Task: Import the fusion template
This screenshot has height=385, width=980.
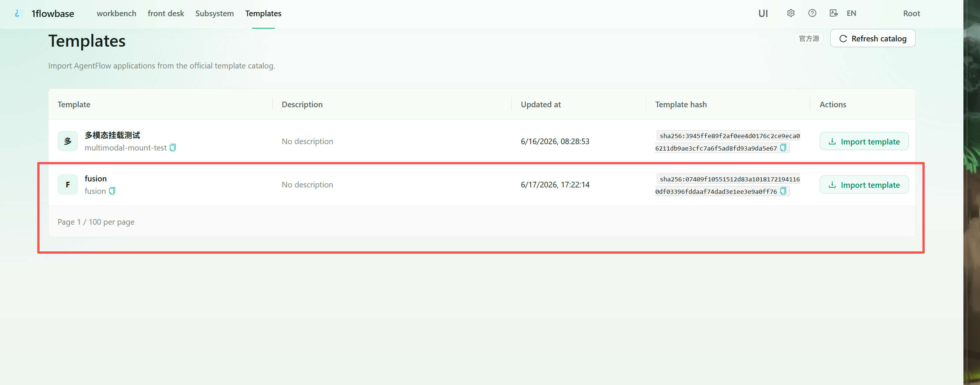Action: coord(864,185)
